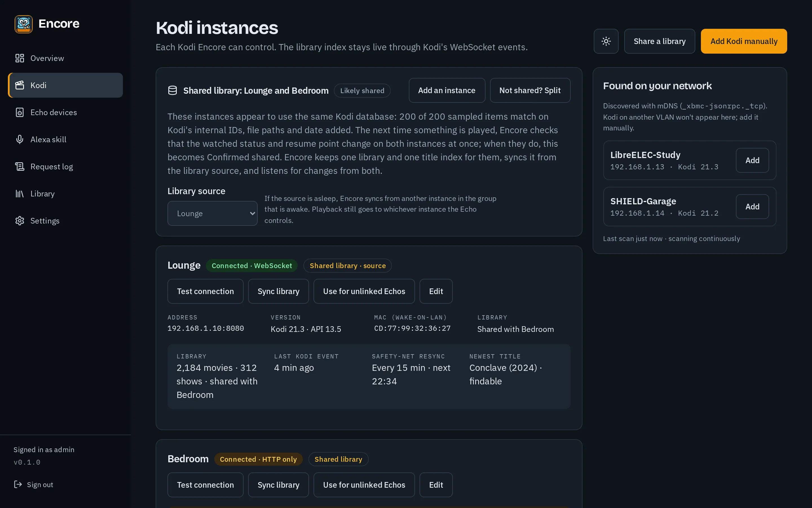
Task: Click Add an instance button
Action: click(x=447, y=90)
